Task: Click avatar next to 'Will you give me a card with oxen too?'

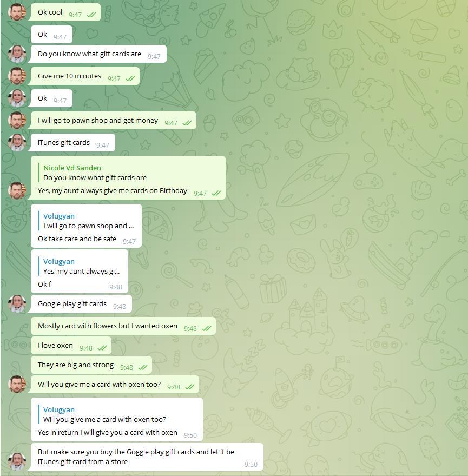Action: (17, 385)
